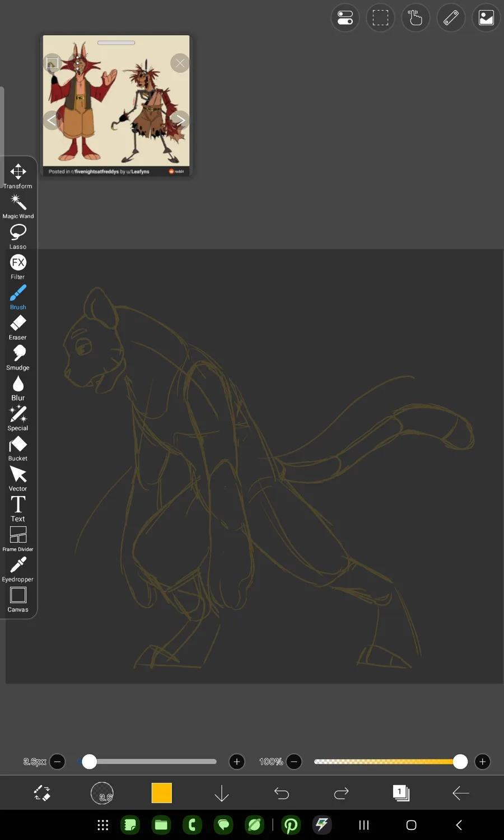504x840 pixels.
Task: Toggle the switch-style icon in the top bar
Action: 345,18
